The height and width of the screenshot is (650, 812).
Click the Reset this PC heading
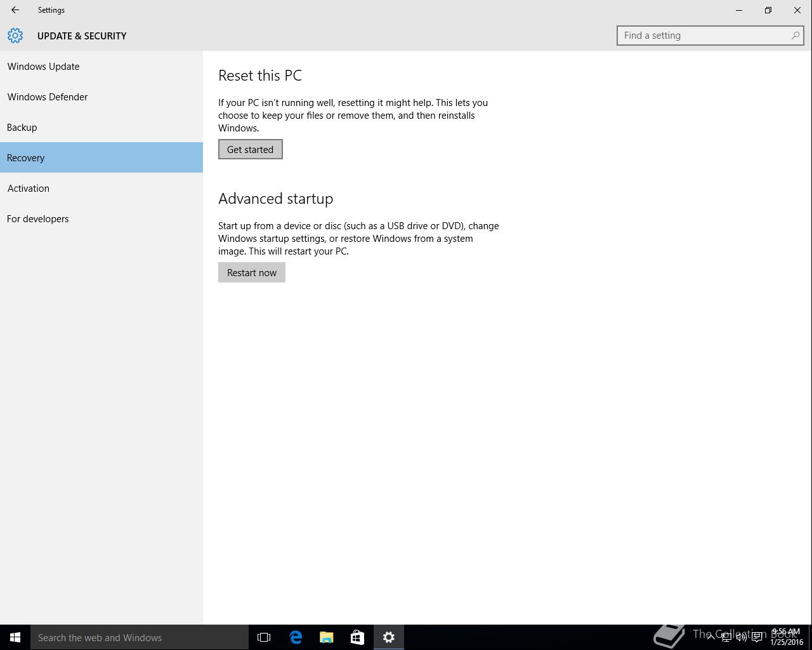(260, 76)
